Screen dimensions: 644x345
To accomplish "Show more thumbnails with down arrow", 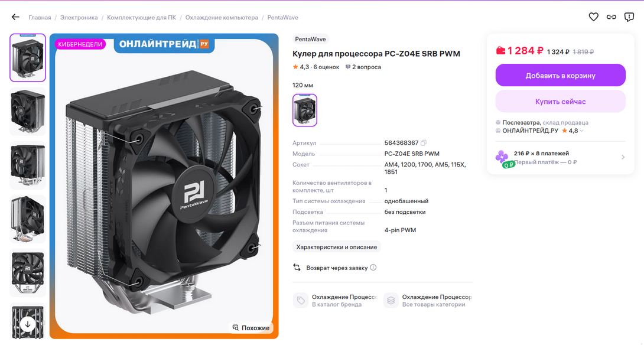I will (28, 324).
